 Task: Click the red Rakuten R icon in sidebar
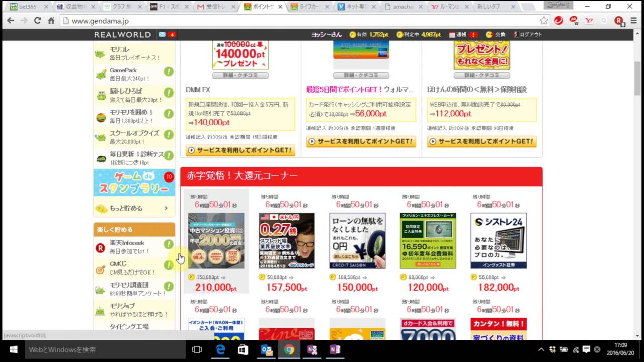[101, 247]
